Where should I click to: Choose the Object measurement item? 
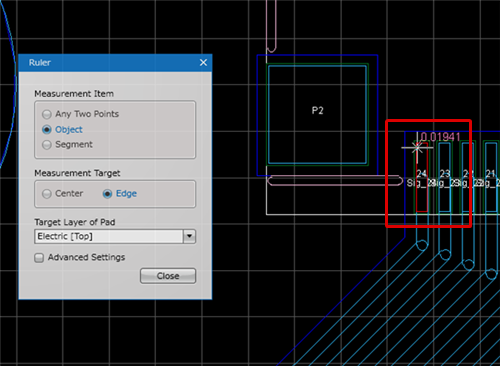(62, 129)
